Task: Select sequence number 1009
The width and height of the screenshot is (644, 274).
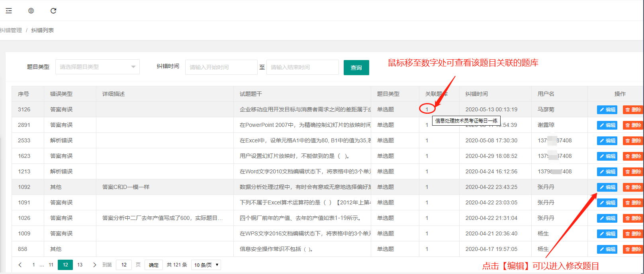Action: [x=24, y=233]
